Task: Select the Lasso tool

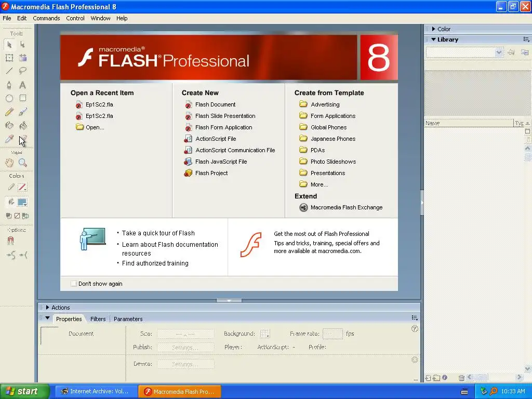Action: tap(23, 71)
